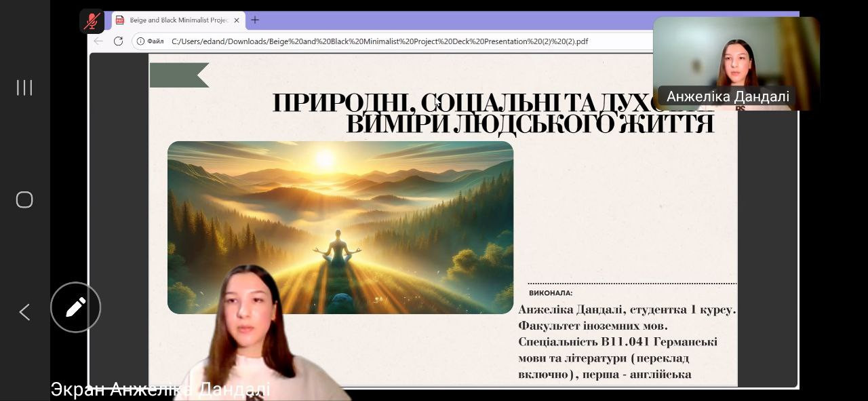This screenshot has width=868, height=401.
Task: Close the Beige and Black Minimalist browser tab
Action: (237, 20)
